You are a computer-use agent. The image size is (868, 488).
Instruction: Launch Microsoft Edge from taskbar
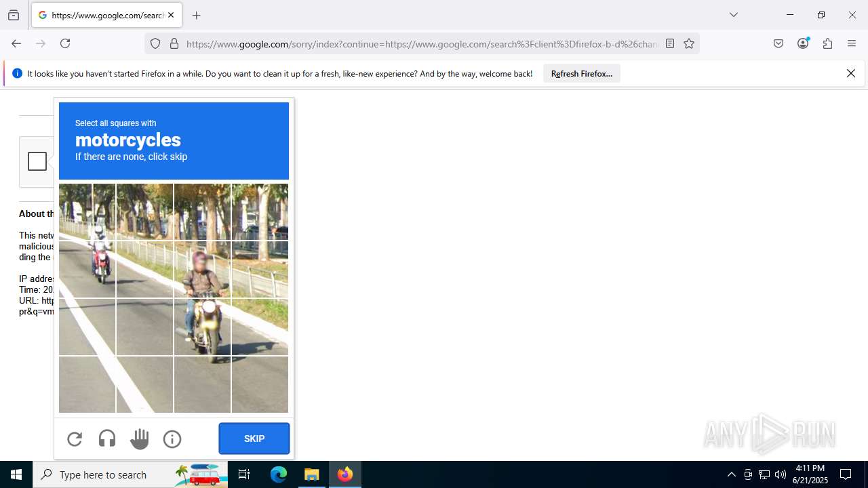click(x=279, y=474)
